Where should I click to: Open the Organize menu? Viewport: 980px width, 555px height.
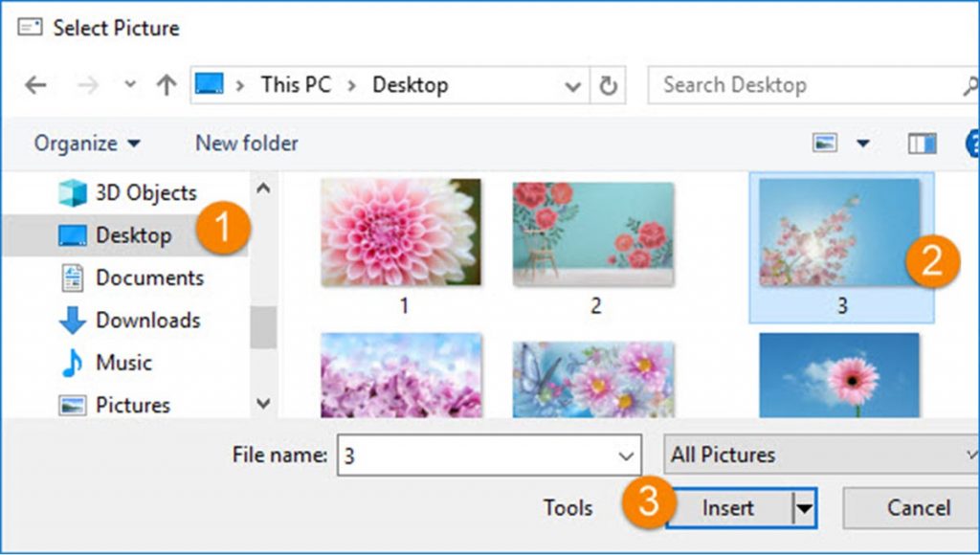86,143
